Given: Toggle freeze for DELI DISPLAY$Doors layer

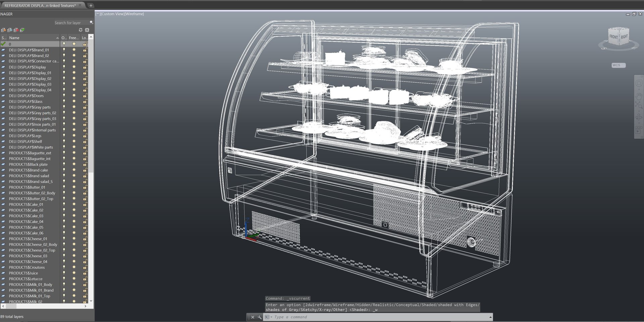Looking at the screenshot, I should [74, 95].
